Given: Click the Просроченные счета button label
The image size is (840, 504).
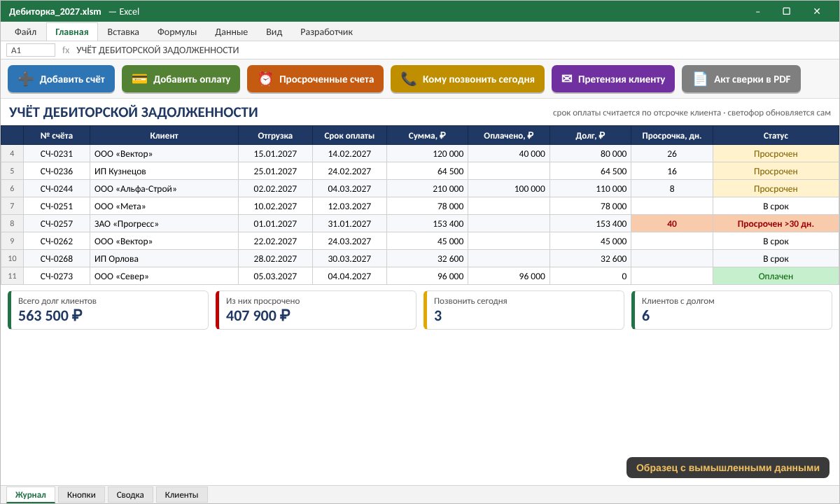Looking at the screenshot, I should (326, 79).
